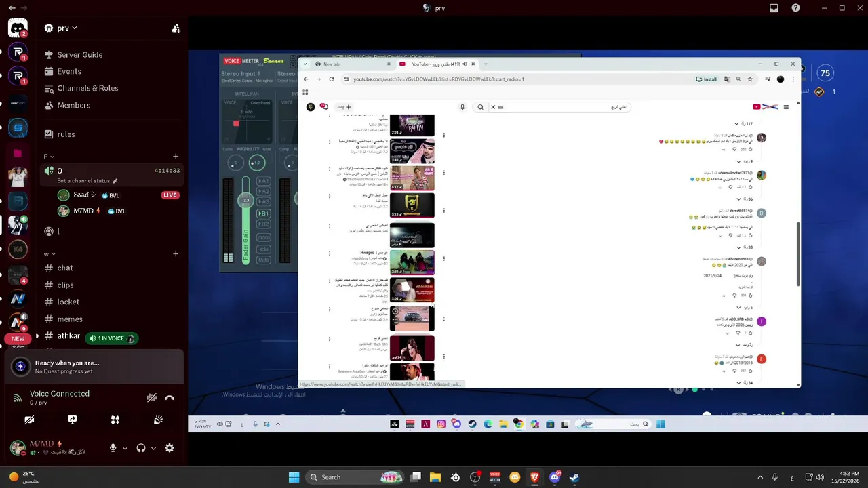Open the Members list

(73, 105)
